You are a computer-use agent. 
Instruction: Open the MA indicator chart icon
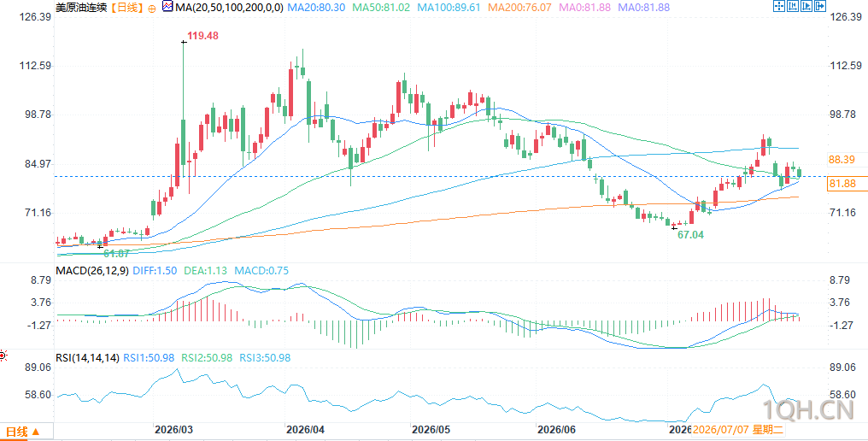pyautogui.click(x=167, y=7)
